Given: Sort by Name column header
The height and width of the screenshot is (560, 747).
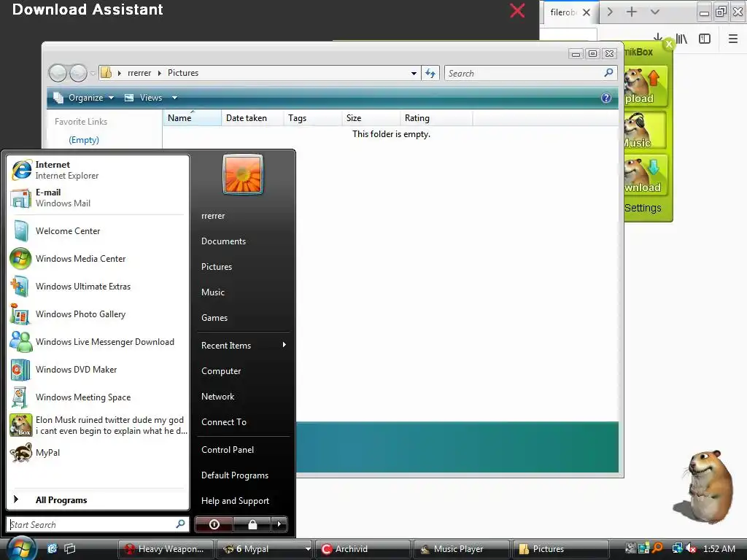Looking at the screenshot, I should point(192,118).
